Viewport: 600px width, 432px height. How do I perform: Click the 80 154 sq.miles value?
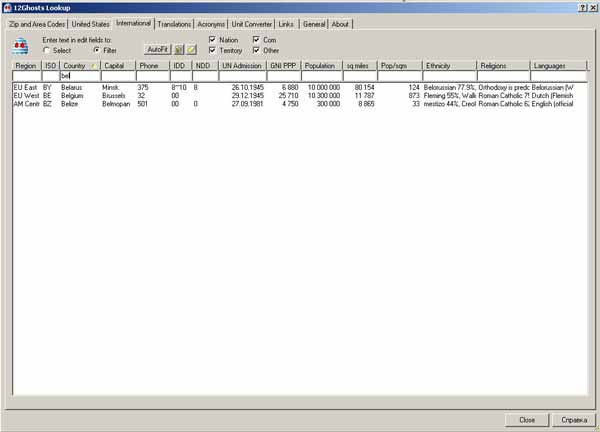364,88
